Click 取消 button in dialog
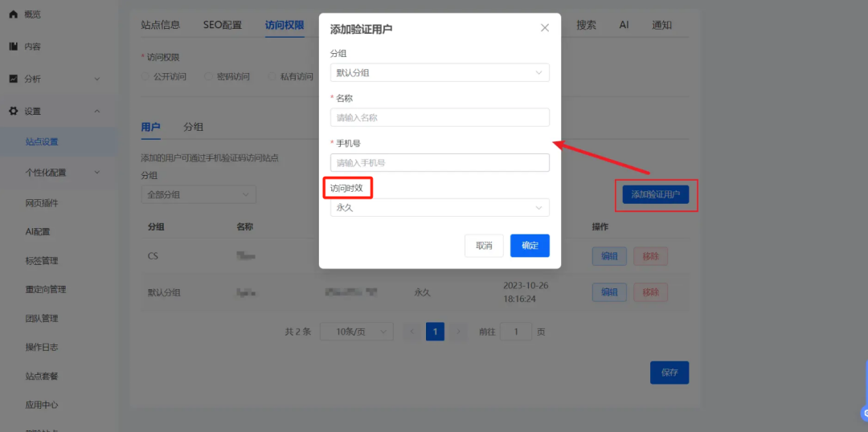This screenshot has height=432, width=868. pyautogui.click(x=484, y=246)
